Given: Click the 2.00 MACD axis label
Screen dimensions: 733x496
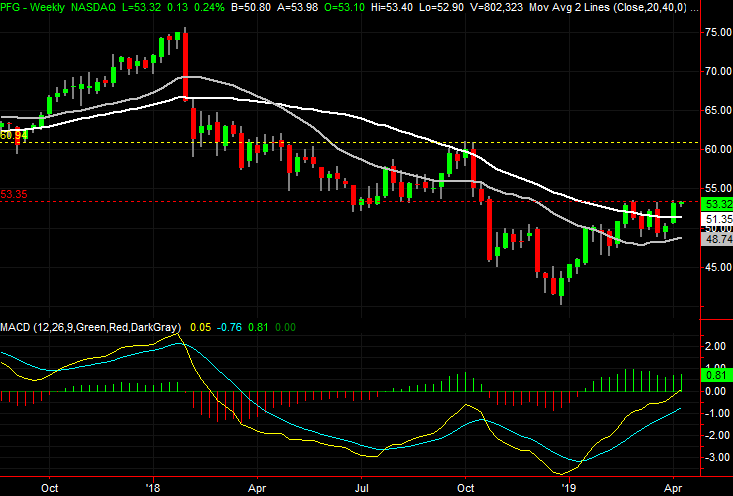Looking at the screenshot, I should (x=716, y=346).
